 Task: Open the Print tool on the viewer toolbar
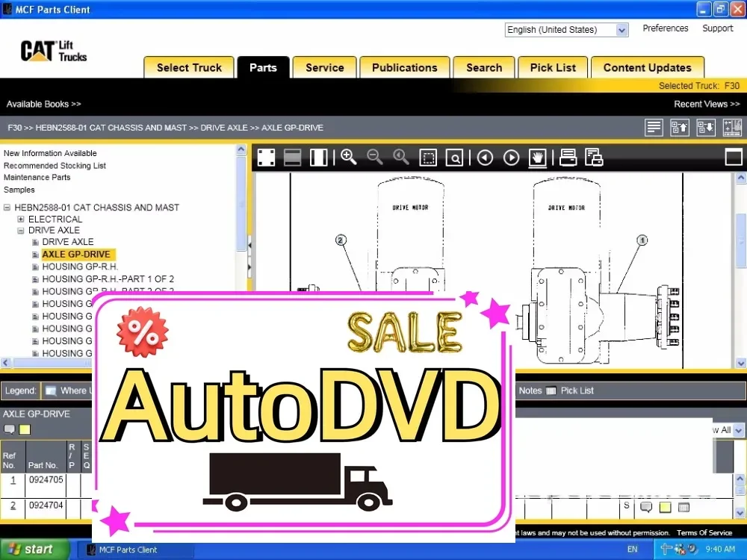coord(567,157)
